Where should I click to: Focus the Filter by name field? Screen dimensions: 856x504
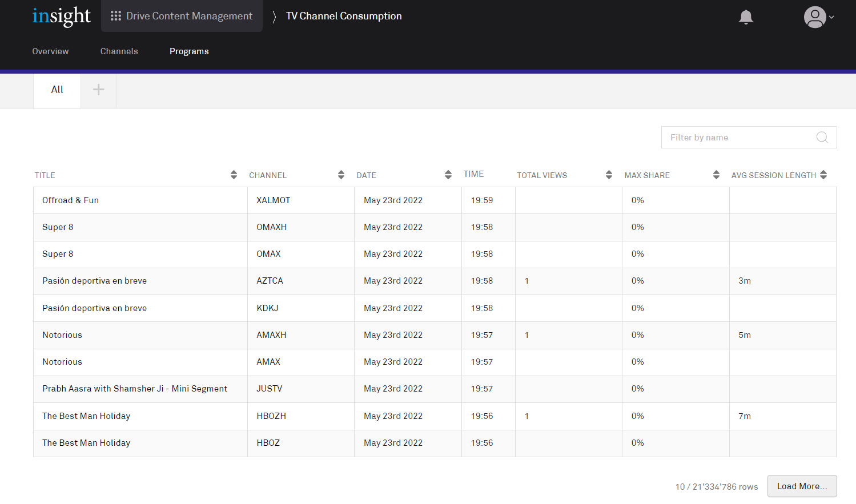[740, 138]
